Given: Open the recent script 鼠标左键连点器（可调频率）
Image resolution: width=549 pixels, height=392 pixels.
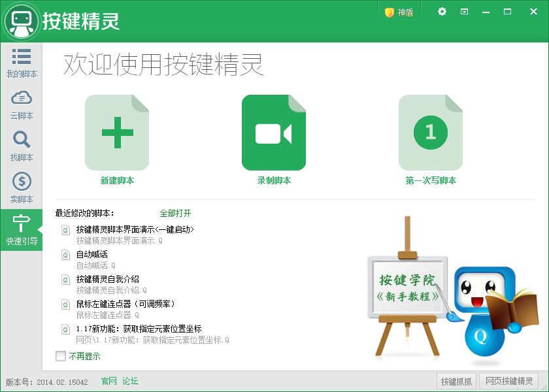Looking at the screenshot, I should pyautogui.click(x=125, y=304).
